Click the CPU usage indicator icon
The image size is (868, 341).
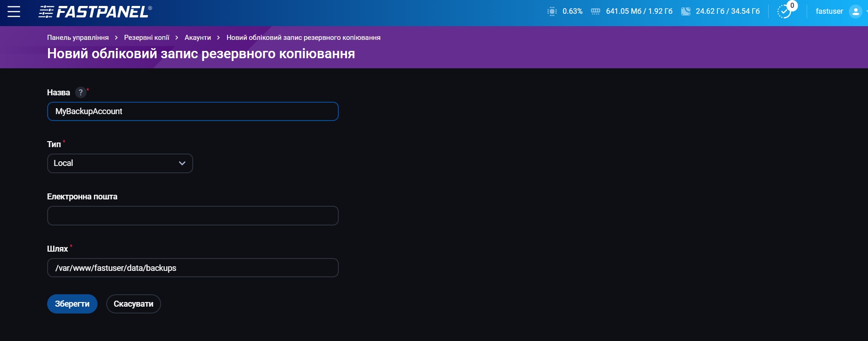[552, 11]
